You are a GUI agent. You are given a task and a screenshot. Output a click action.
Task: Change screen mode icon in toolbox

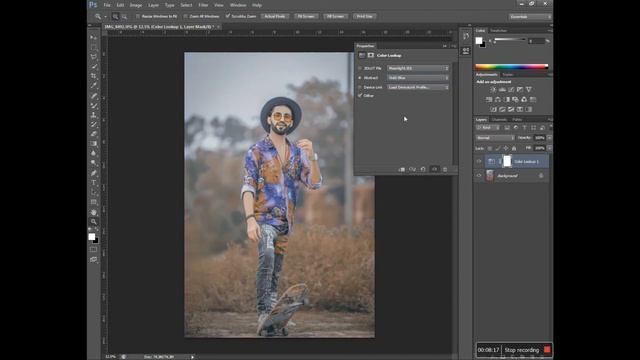[x=94, y=259]
